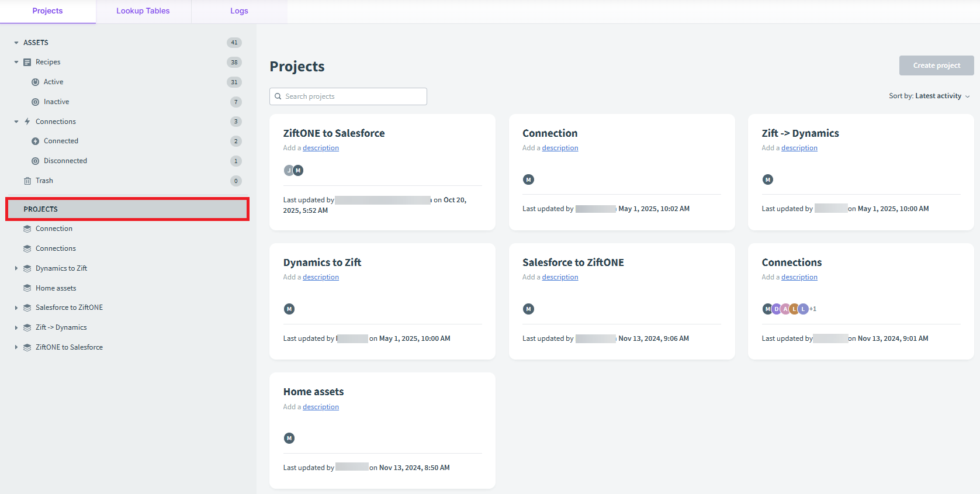Expand the ZiftONE to Salesforce project arrow
The height and width of the screenshot is (494, 980).
pos(16,347)
